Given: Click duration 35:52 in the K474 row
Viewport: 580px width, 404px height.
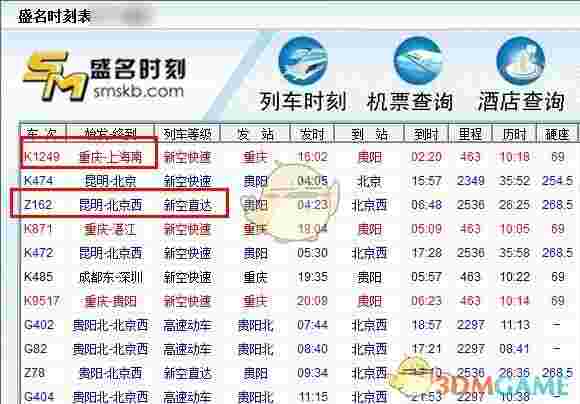Looking at the screenshot, I should (x=514, y=181).
